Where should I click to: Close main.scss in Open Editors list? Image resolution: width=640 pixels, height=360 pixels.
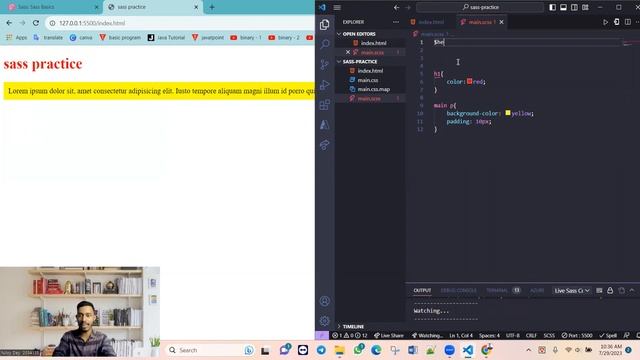click(348, 52)
